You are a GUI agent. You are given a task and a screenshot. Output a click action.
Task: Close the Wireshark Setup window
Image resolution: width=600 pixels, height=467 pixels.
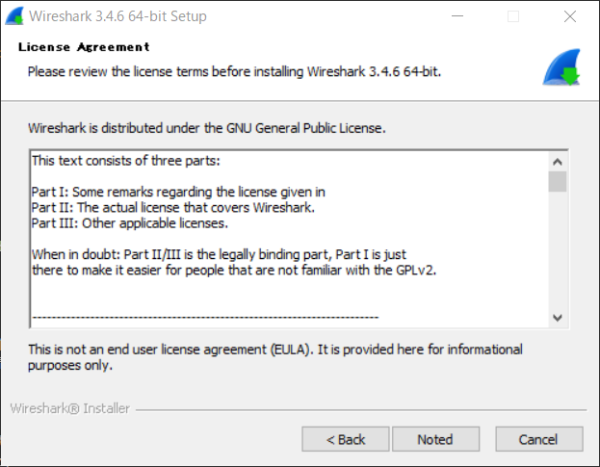[x=570, y=16]
